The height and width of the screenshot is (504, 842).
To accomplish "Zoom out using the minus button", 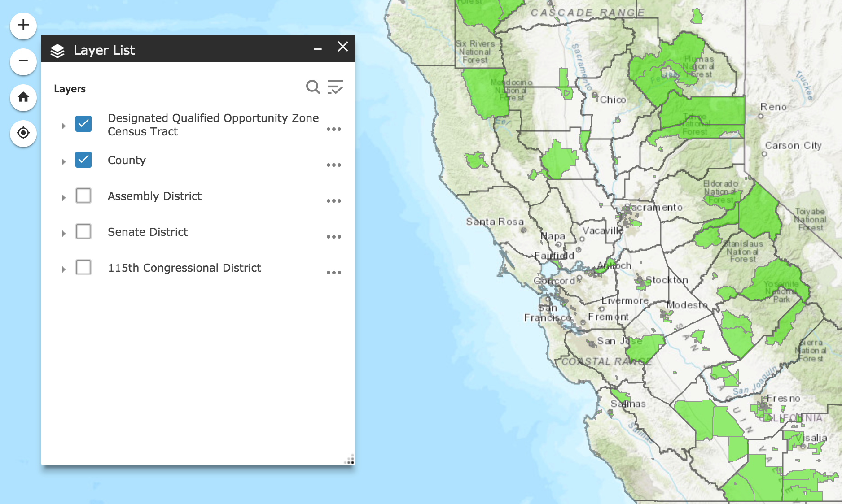I will 23,61.
